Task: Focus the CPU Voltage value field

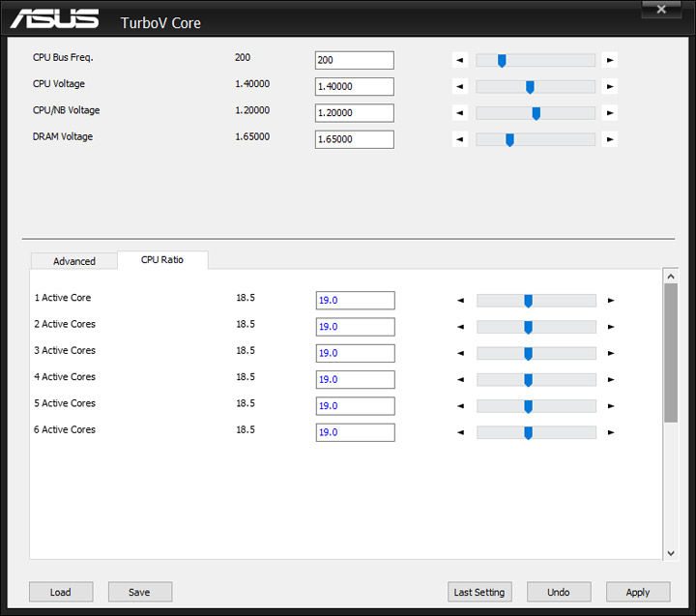Action: (x=354, y=86)
